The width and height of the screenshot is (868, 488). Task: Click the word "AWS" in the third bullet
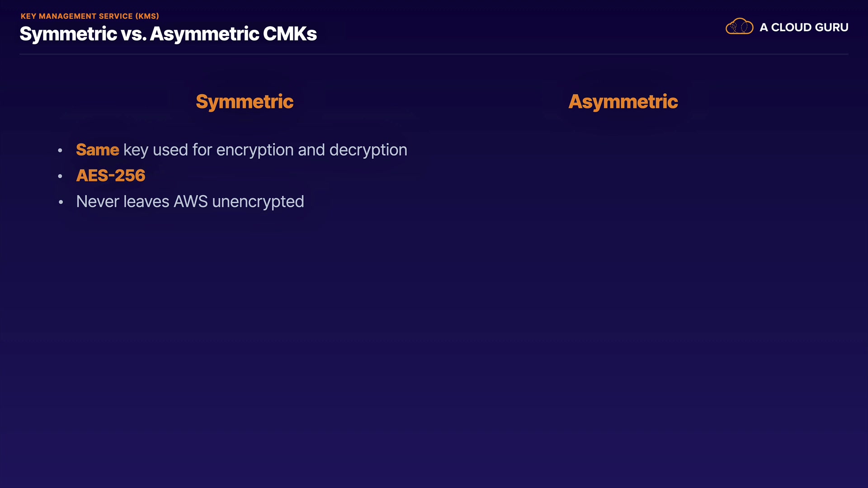point(191,202)
